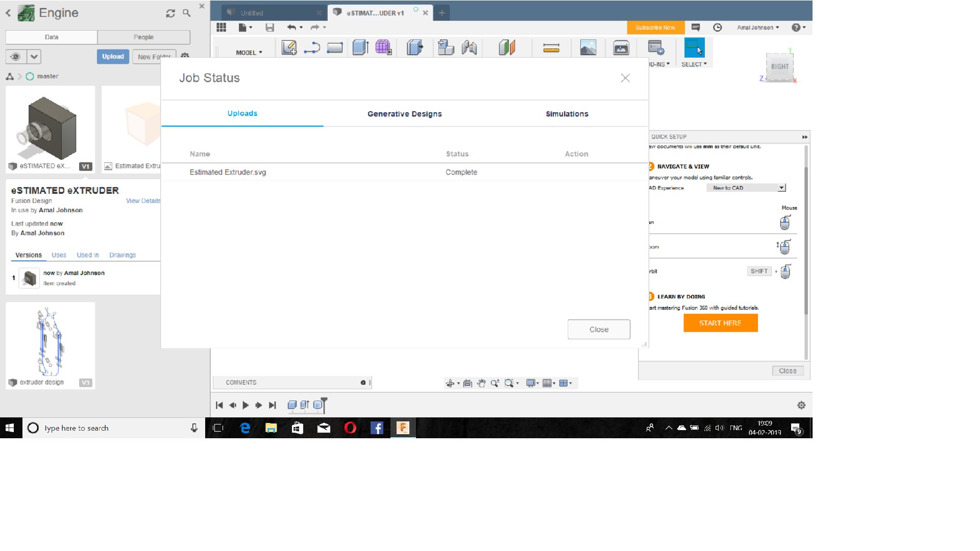Screen dimensions: 980x551
Task: Expand the MODEL workspace dropdown
Action: (x=249, y=53)
